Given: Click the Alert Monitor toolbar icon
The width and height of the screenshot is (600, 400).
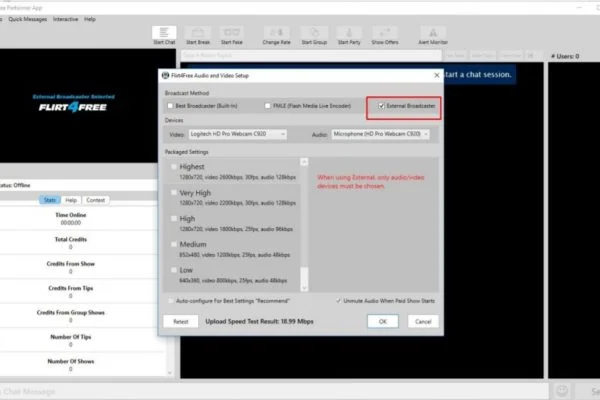Looking at the screenshot, I should coord(433,36).
